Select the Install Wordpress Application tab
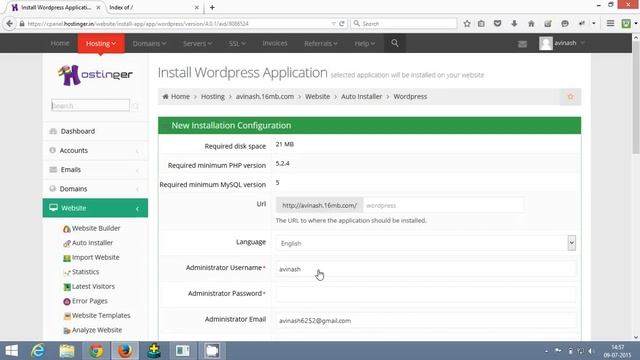Screen dimensions: 640x360 tap(56, 7)
